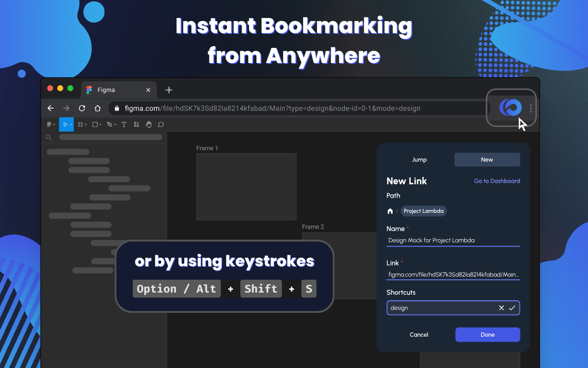The width and height of the screenshot is (588, 368).
Task: Go to the browser home page
Action: click(97, 108)
